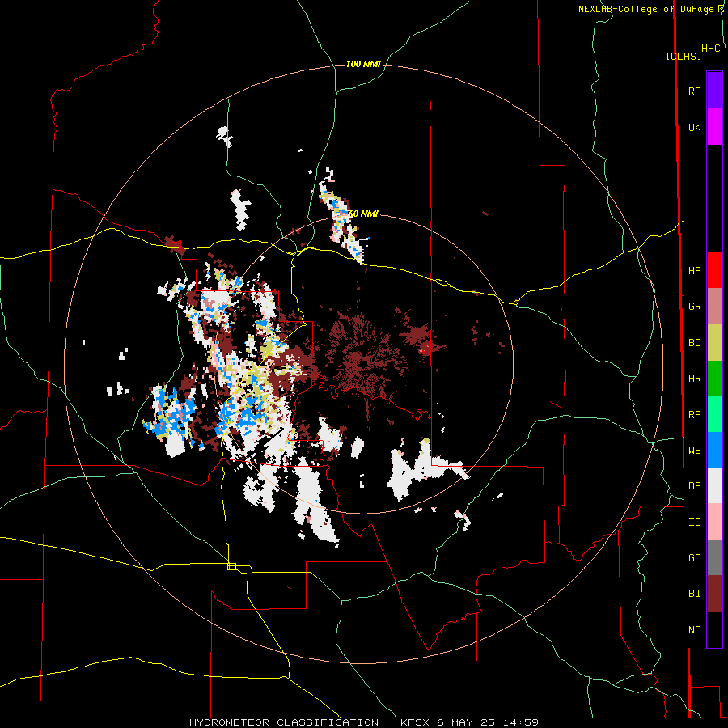Select the GR legend color block
This screenshot has width=728, height=728.
pyautogui.click(x=714, y=306)
